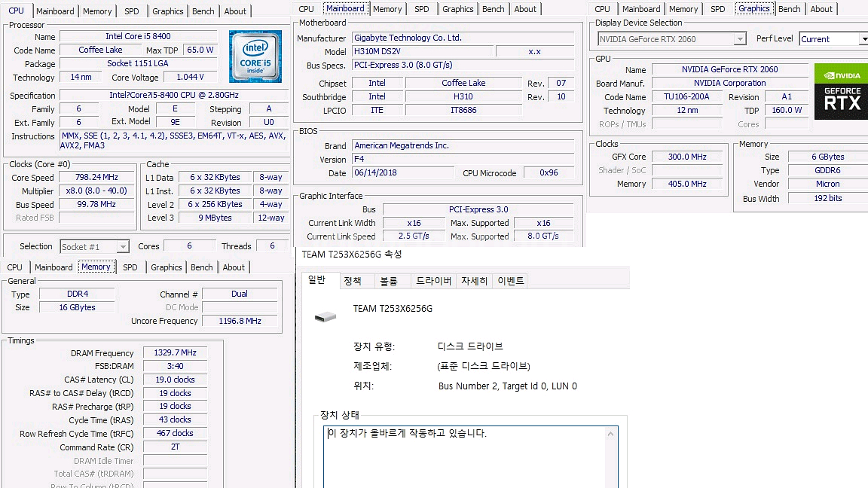Click the memory Channel # value 'Dual'
The width and height of the screenshot is (868, 488).
click(240, 294)
